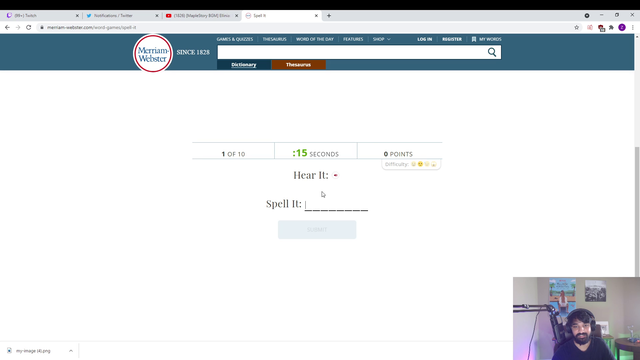Select the first (easiest) difficulty emoji
The image size is (640, 360).
pyautogui.click(x=413, y=164)
